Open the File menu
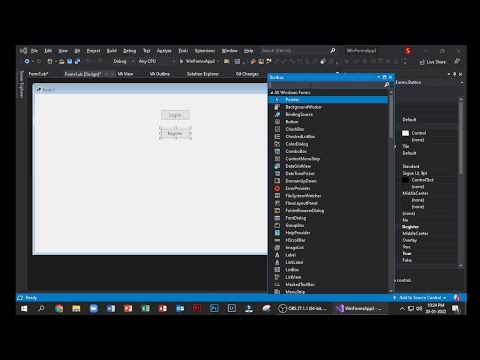This screenshot has width=480, height=360. (34, 51)
